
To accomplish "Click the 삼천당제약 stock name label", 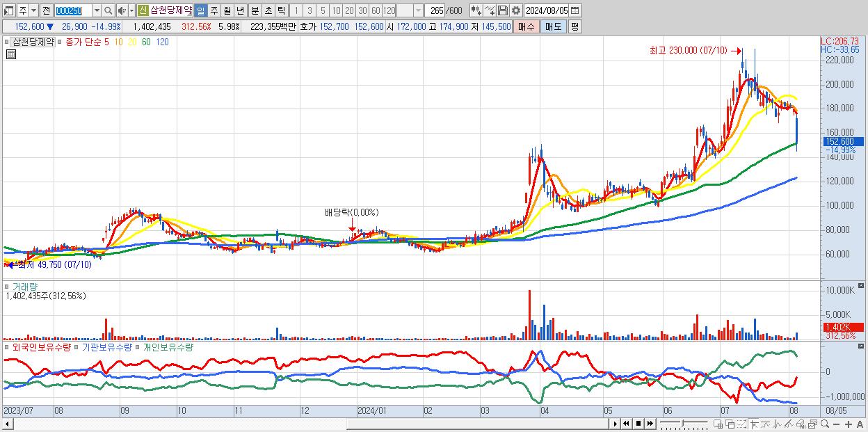I will 171,10.
